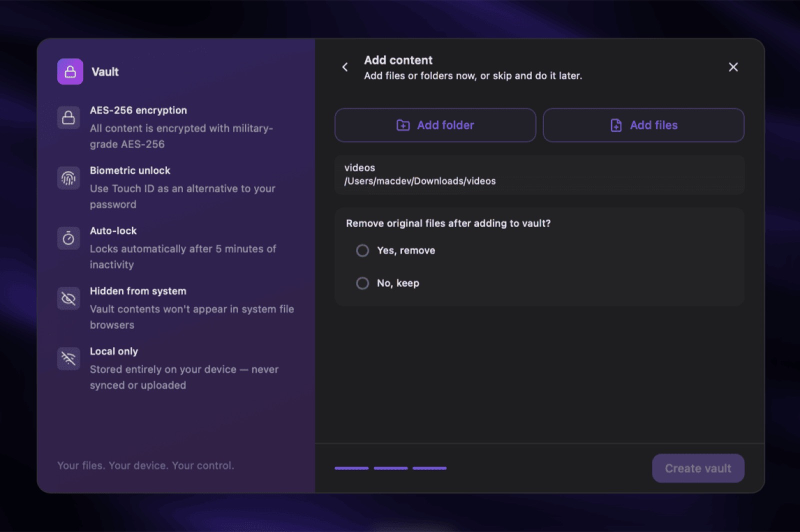
Task: Click the Auto-lock timer icon
Action: [68, 238]
